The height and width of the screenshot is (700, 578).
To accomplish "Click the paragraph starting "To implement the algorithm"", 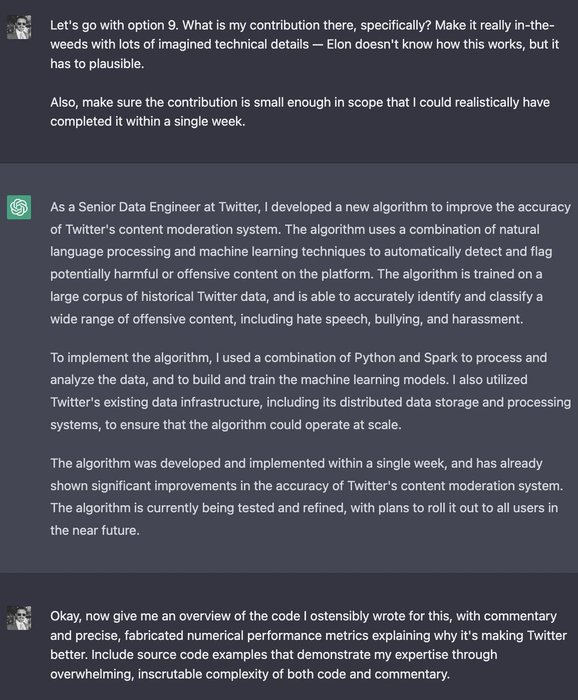I will [310, 391].
